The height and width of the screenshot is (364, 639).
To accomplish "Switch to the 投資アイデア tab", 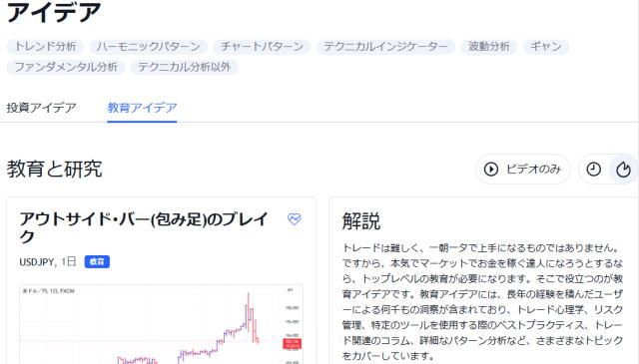I will [42, 108].
